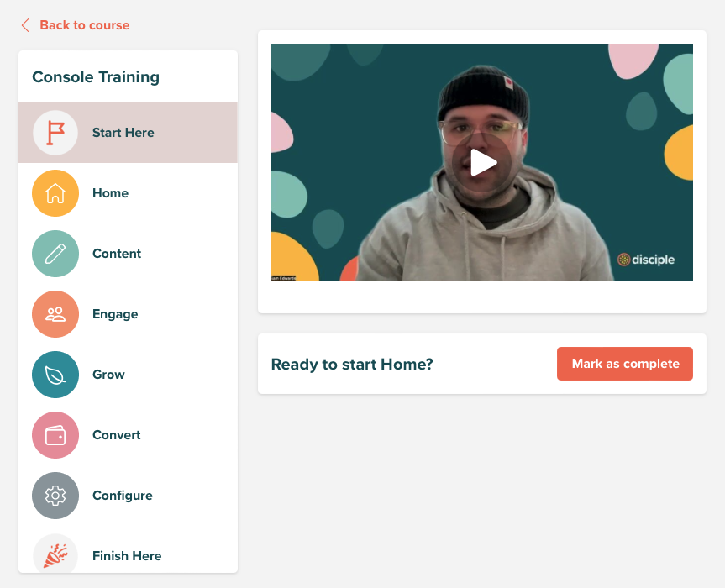Open the Start Here lesson label

pyautogui.click(x=123, y=133)
